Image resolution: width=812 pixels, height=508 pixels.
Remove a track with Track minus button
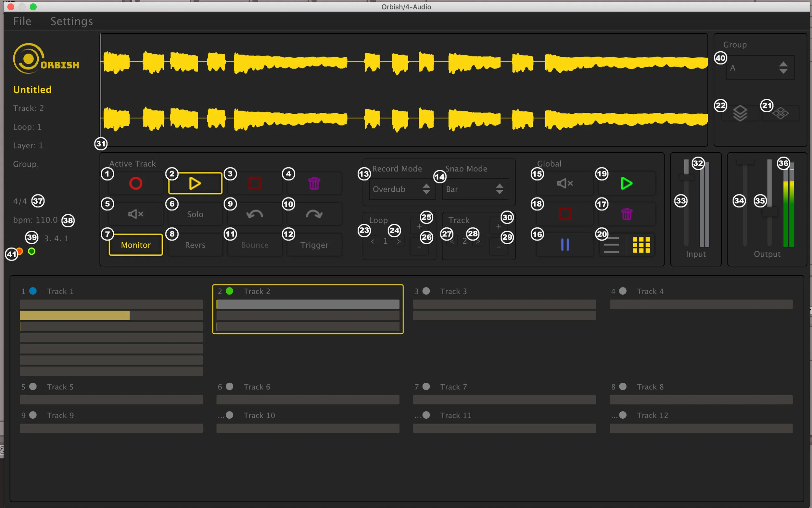[x=499, y=247]
